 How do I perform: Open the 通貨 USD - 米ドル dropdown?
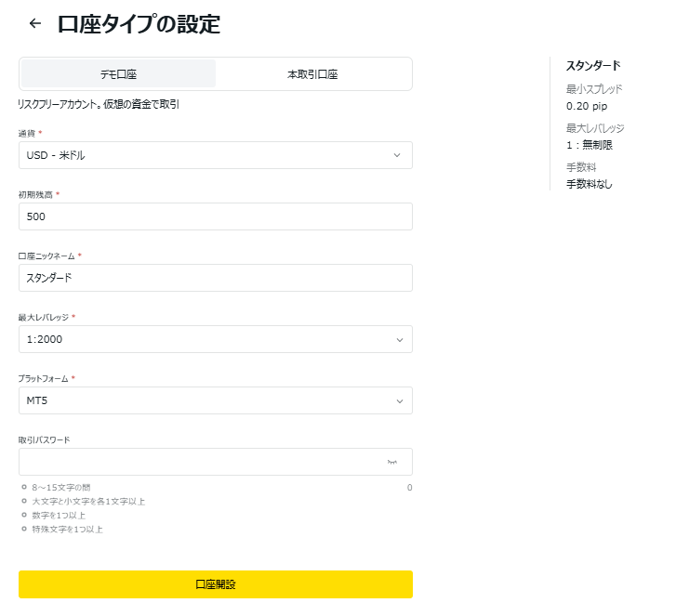216,155
